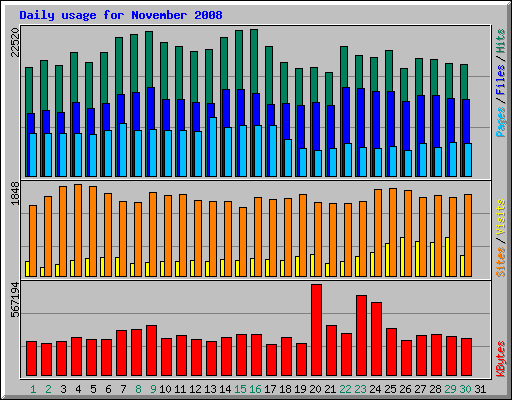Select day label "7" on the x-axis
The image size is (512, 400).
pyautogui.click(x=123, y=389)
